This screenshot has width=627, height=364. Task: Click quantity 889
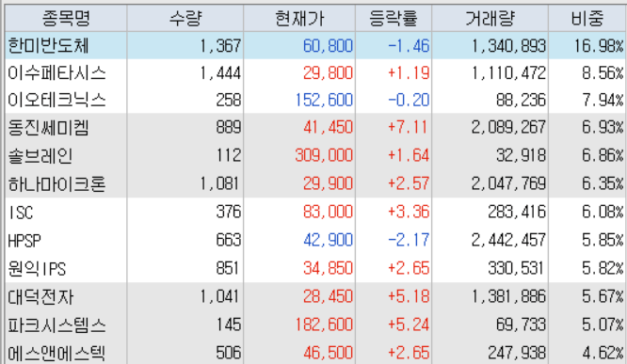click(x=229, y=128)
